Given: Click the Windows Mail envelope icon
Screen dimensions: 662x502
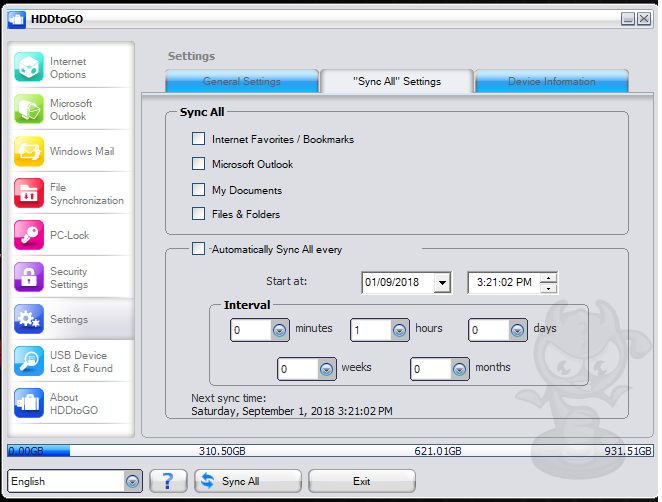Looking at the screenshot, I should click(29, 151).
